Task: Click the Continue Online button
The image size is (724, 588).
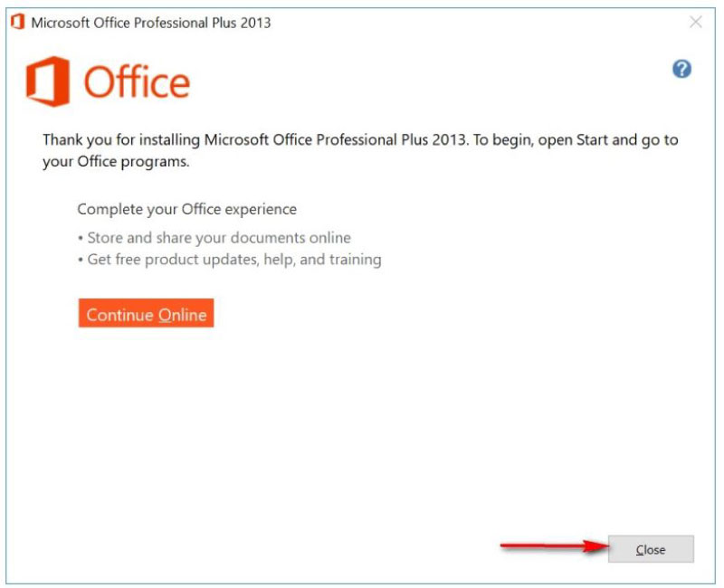Action: coord(146,313)
